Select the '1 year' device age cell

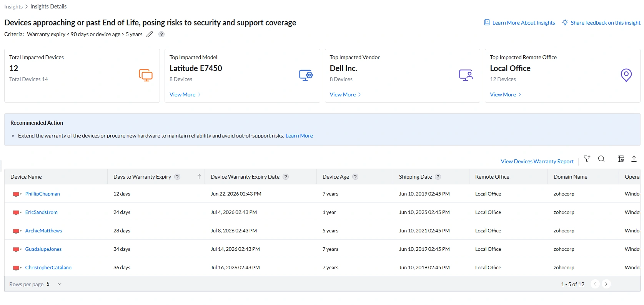click(329, 212)
